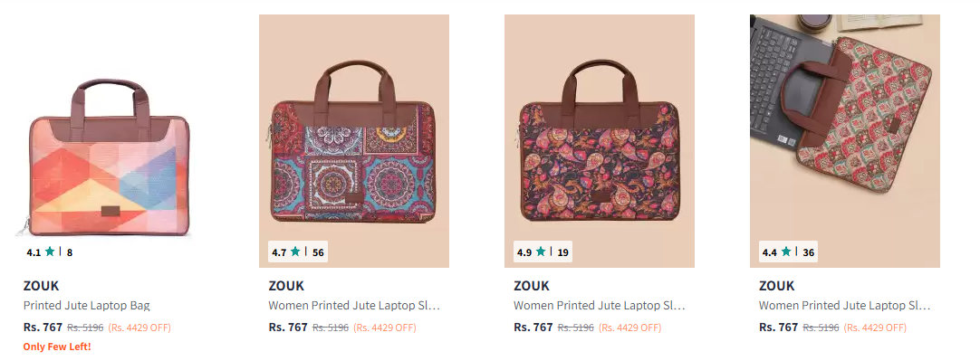The image size is (980, 361).
Task: Click the star icon beside rating 4.1
Action: click(50, 252)
